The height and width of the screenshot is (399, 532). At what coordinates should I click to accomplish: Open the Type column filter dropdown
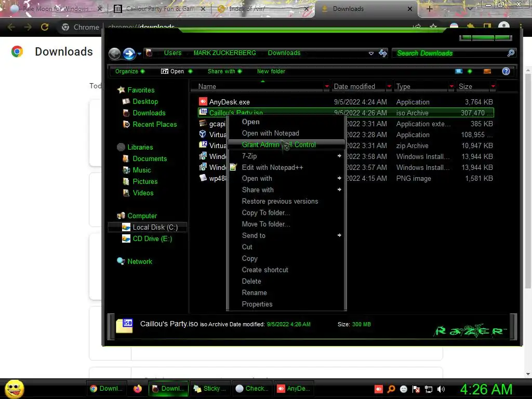[451, 87]
